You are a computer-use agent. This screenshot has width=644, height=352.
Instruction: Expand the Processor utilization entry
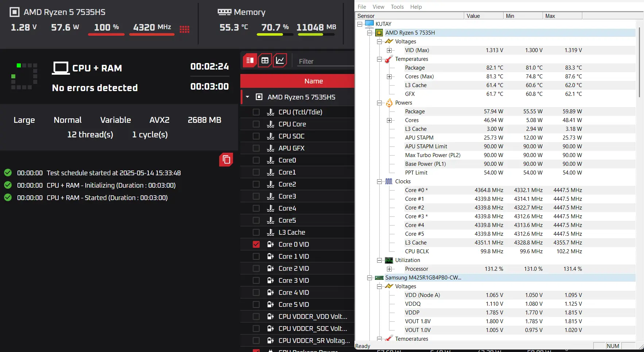click(389, 269)
